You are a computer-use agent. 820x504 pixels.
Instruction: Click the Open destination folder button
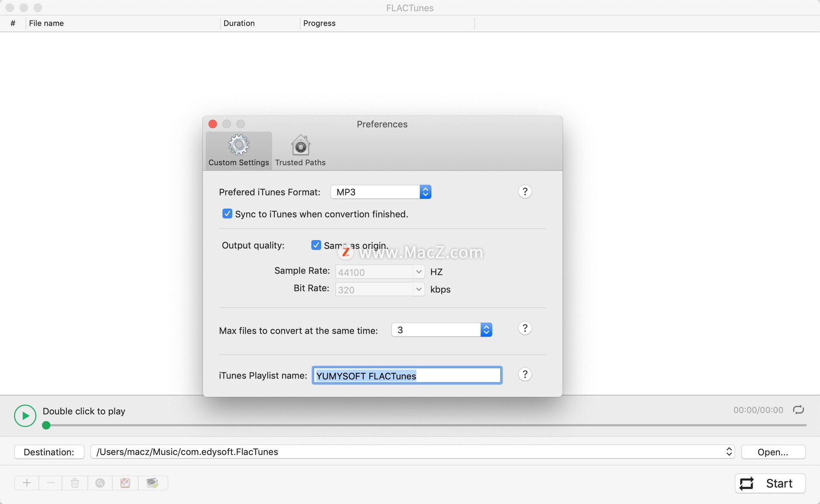pyautogui.click(x=773, y=452)
